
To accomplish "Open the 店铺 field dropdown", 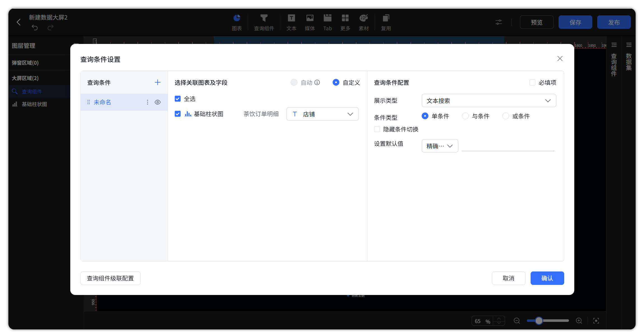I will click(x=322, y=114).
